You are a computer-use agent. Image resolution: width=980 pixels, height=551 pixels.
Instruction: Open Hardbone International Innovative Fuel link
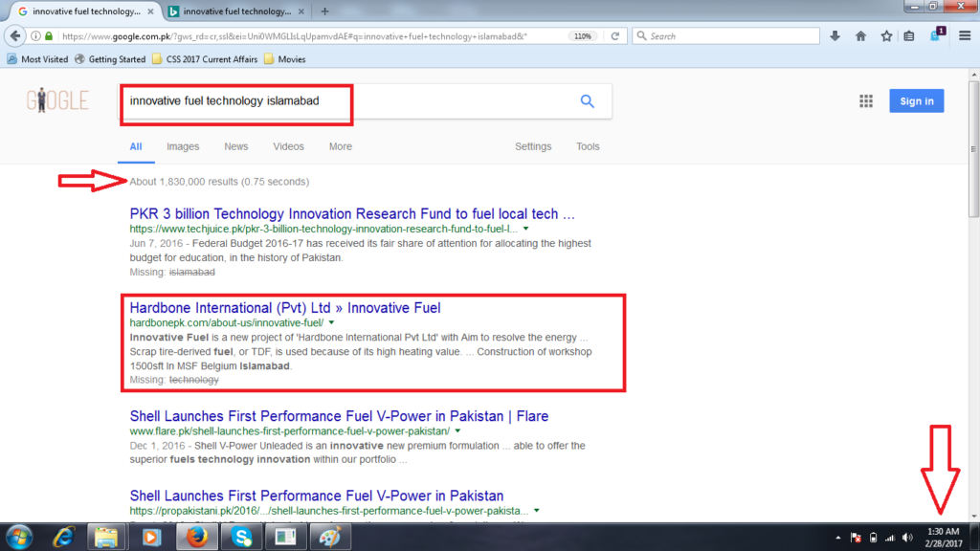[x=285, y=308]
